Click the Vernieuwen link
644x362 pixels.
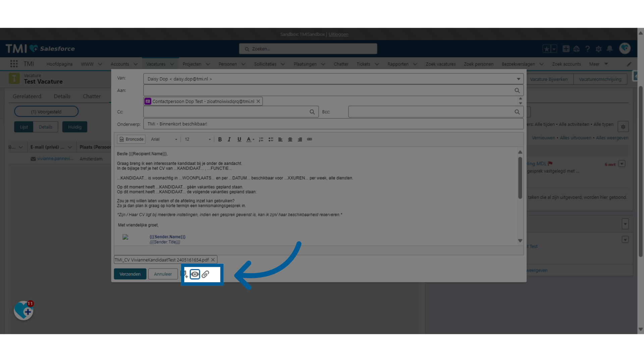[543, 138]
